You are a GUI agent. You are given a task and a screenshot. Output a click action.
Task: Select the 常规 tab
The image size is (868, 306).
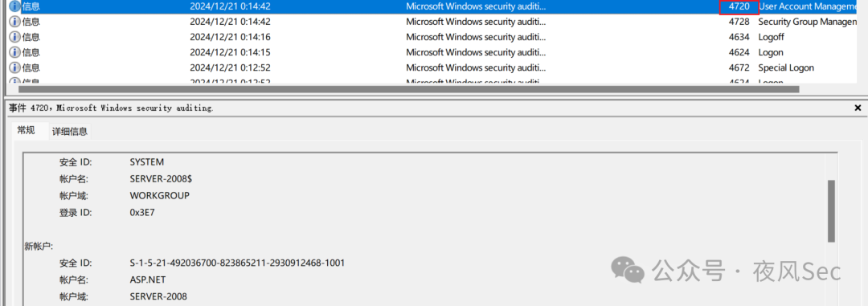[x=26, y=131]
